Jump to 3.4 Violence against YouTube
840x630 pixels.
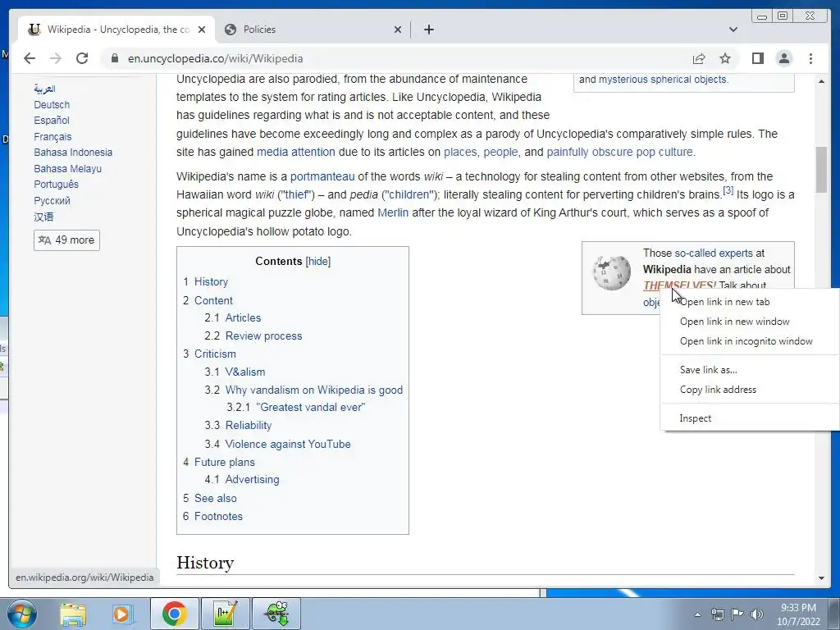[288, 444]
